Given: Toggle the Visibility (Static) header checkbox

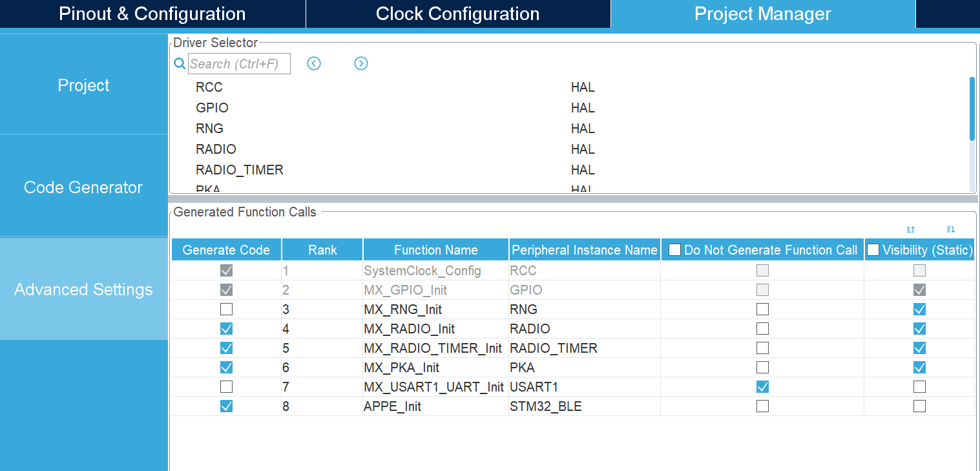Looking at the screenshot, I should tap(873, 249).
